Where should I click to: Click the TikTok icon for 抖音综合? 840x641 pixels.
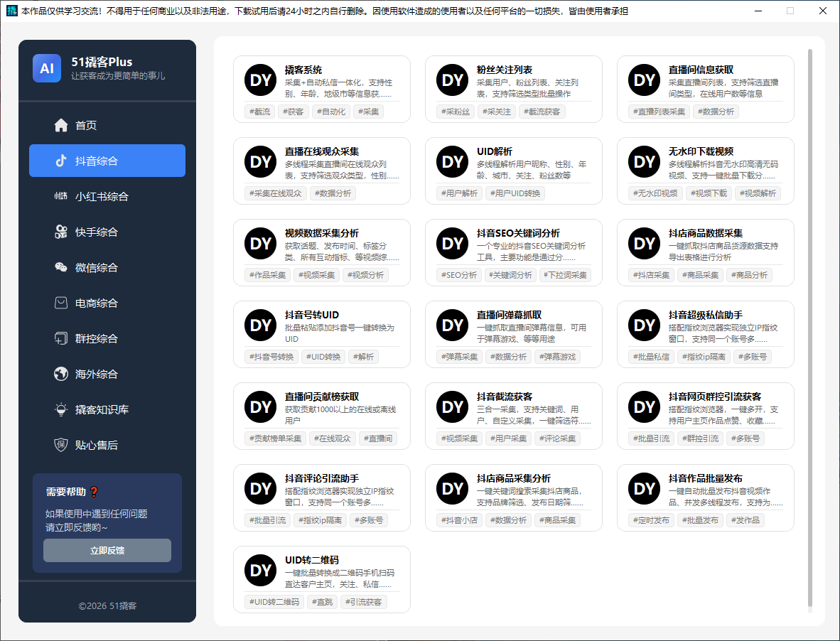coord(61,161)
